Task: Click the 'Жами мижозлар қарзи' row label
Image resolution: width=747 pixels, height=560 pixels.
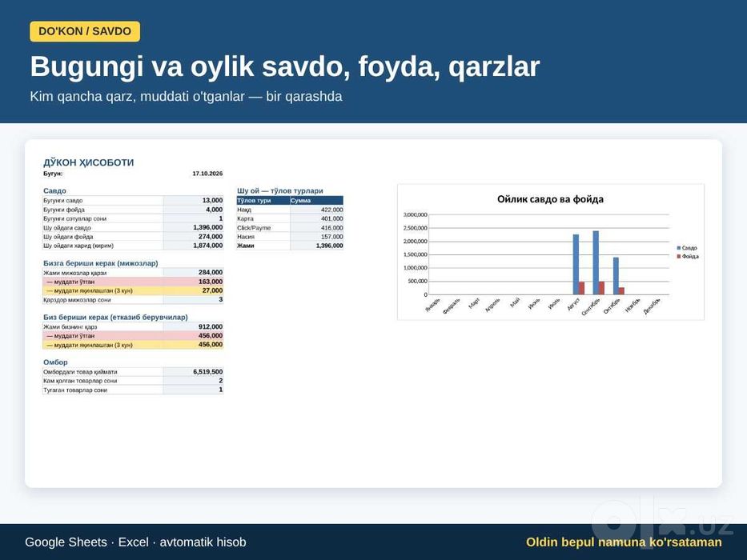Action: pyautogui.click(x=74, y=273)
